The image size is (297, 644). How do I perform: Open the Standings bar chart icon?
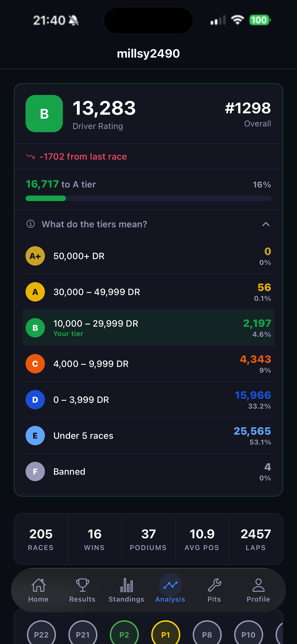(x=126, y=585)
